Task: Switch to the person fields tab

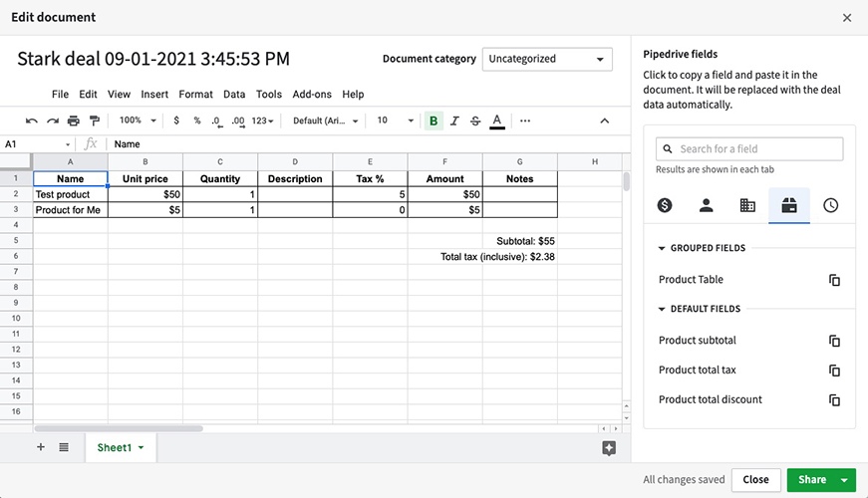Action: [706, 205]
